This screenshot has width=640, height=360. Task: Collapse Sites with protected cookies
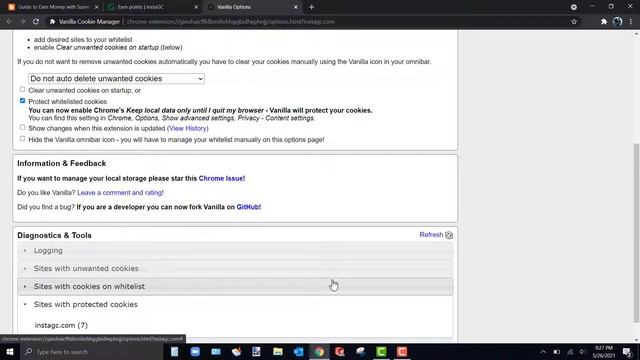[x=235, y=304]
